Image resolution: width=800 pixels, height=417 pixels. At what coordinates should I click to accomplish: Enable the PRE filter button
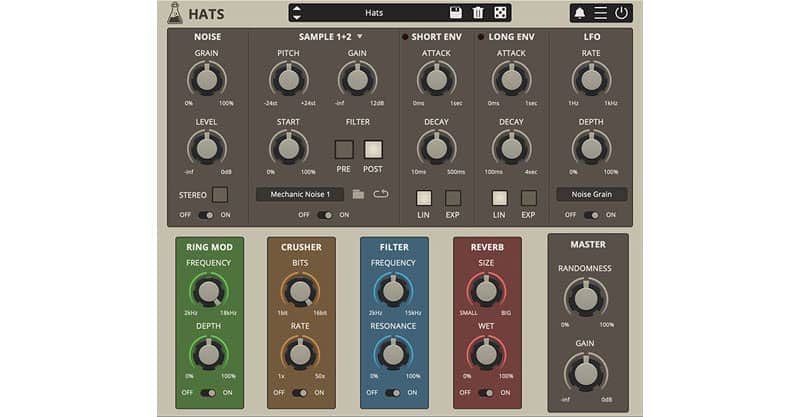click(344, 150)
